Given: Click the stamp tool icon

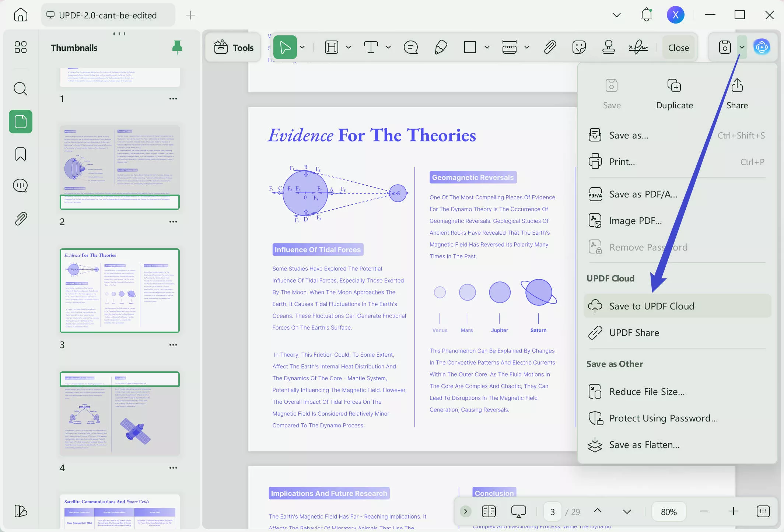Looking at the screenshot, I should coord(608,47).
